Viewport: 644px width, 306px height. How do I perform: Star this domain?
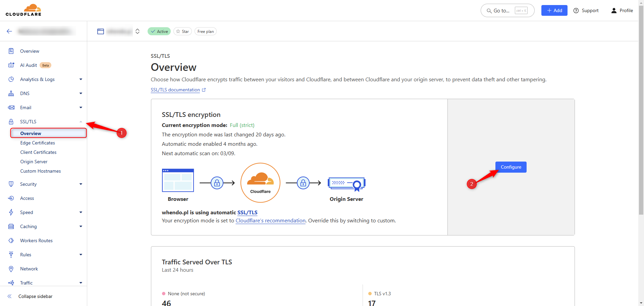[182, 31]
